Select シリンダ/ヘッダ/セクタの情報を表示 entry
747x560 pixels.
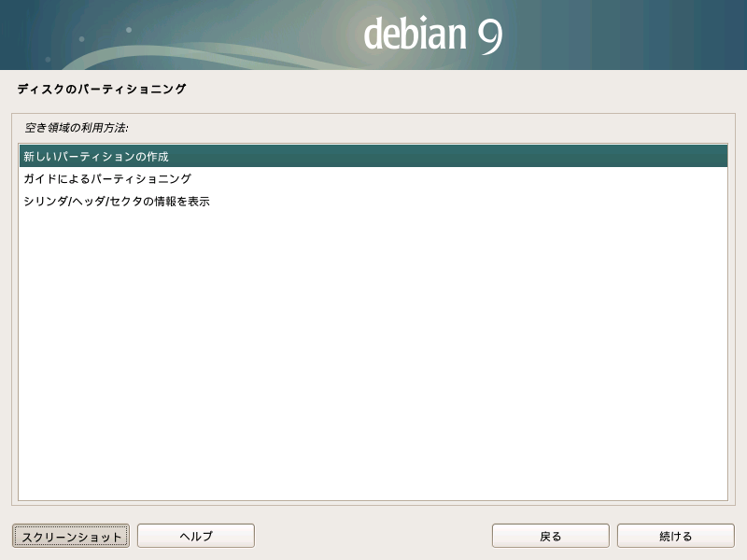(117, 202)
